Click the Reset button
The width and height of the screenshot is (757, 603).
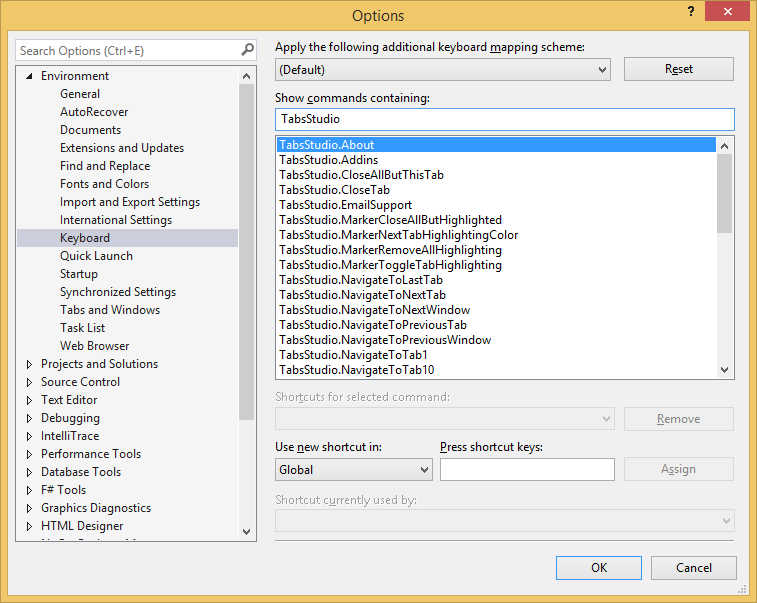point(679,69)
